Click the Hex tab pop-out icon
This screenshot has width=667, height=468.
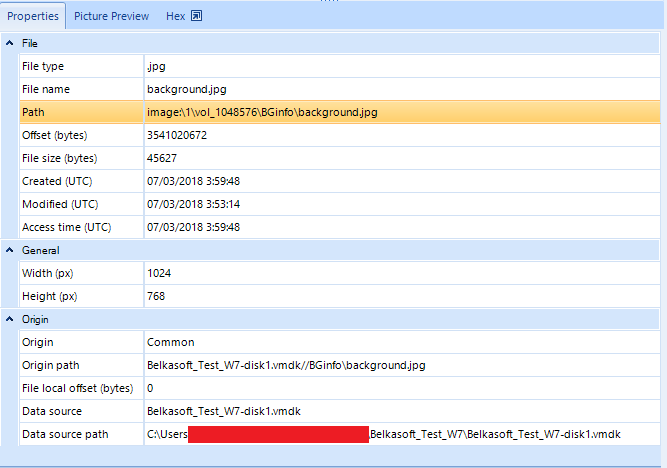point(197,16)
